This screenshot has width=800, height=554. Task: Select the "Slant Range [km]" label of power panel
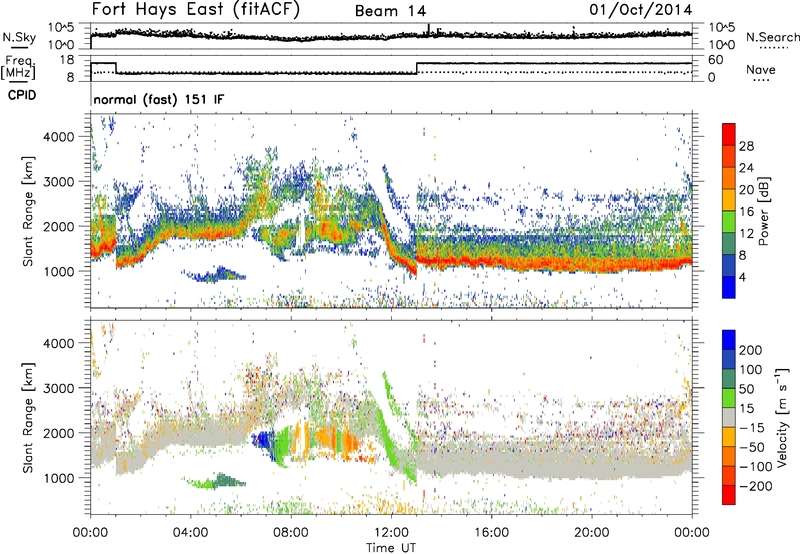click(28, 211)
